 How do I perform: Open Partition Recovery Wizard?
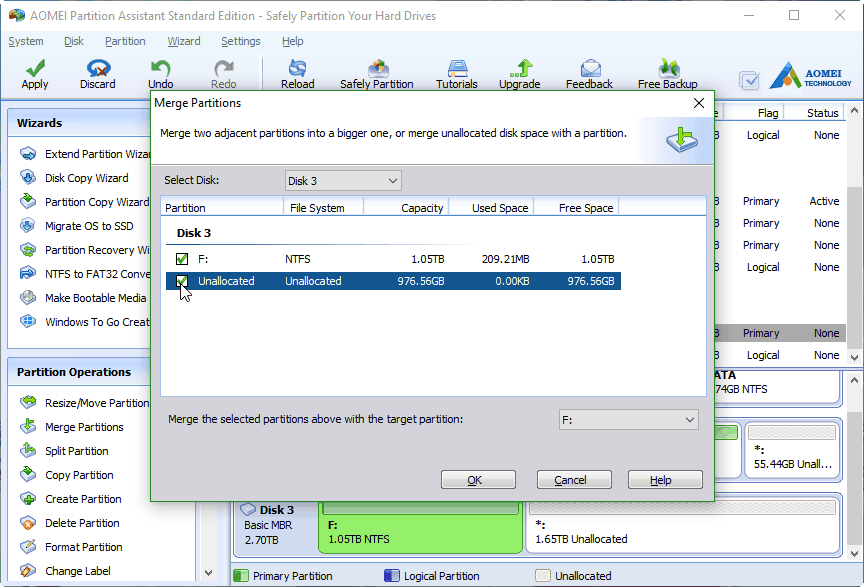[x=85, y=250]
